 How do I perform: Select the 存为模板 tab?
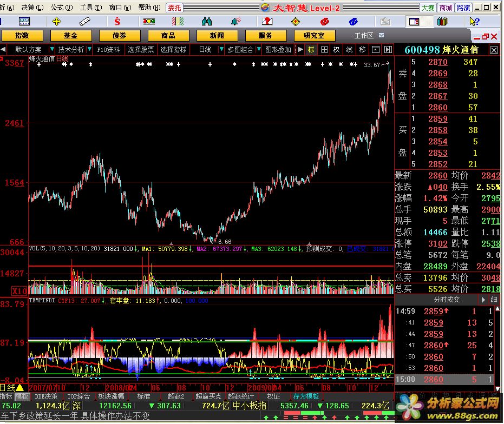click(x=306, y=396)
